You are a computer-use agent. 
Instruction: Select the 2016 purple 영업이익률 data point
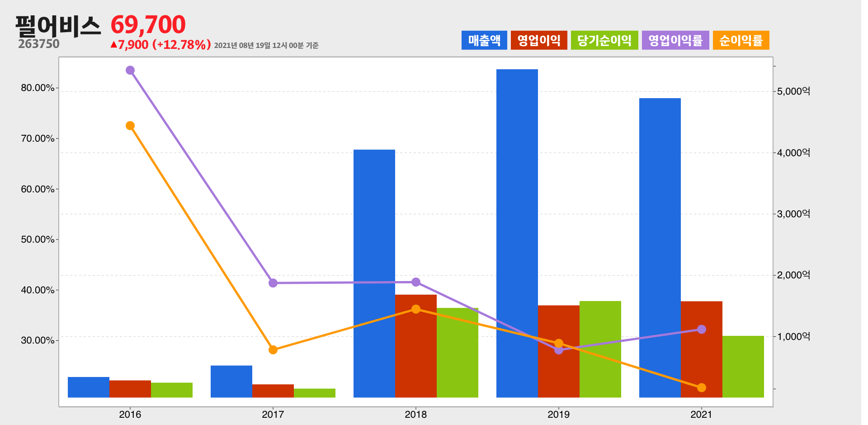130,70
